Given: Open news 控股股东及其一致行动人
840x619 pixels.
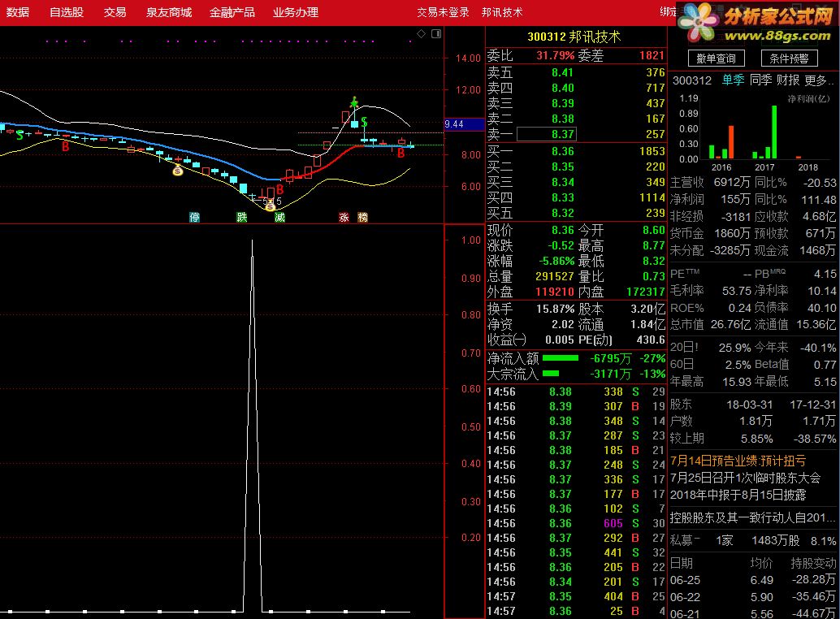Looking at the screenshot, I should [x=753, y=517].
